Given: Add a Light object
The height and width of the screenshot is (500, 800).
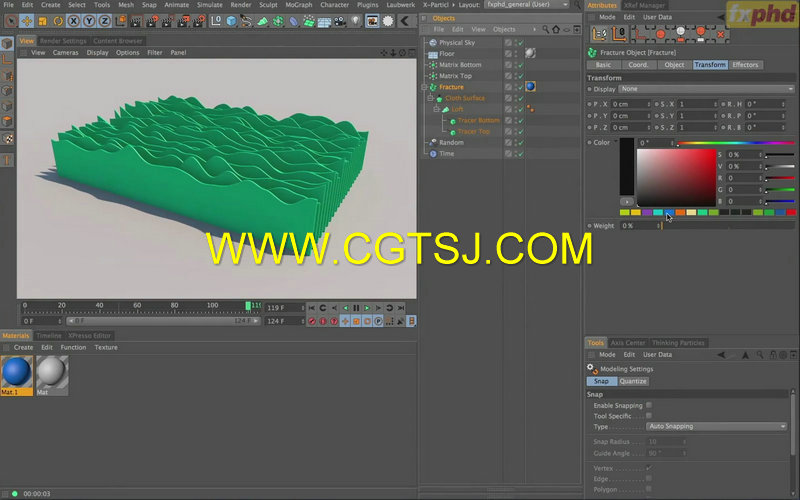Looking at the screenshot, I should pyautogui.click(x=356, y=21).
